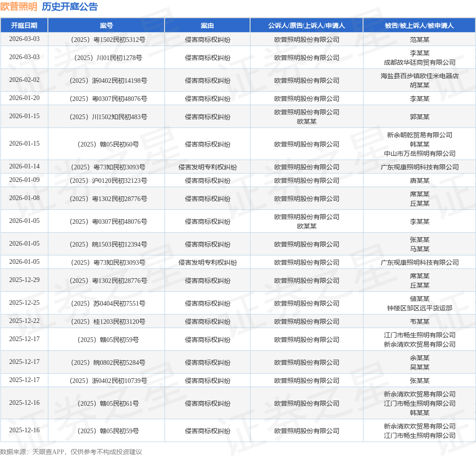
Task: Click defendant 范某某
Action: tap(420, 40)
